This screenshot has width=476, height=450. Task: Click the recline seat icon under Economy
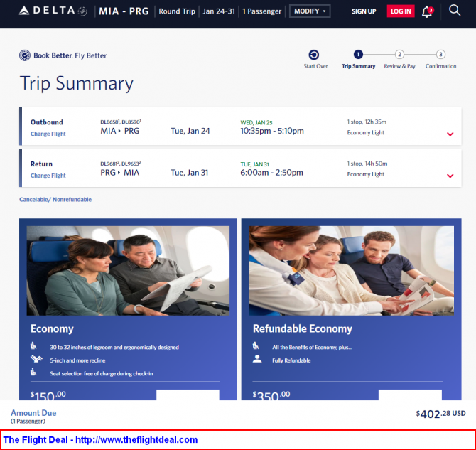click(x=36, y=359)
